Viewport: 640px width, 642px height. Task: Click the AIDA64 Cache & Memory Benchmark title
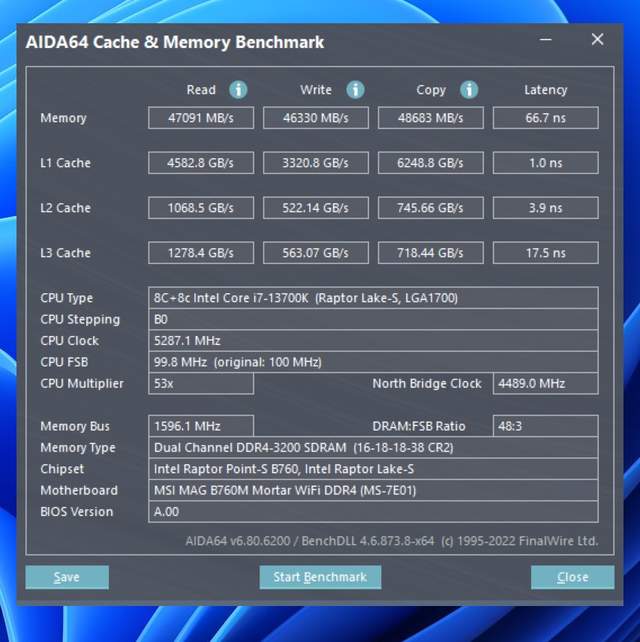[x=175, y=42]
